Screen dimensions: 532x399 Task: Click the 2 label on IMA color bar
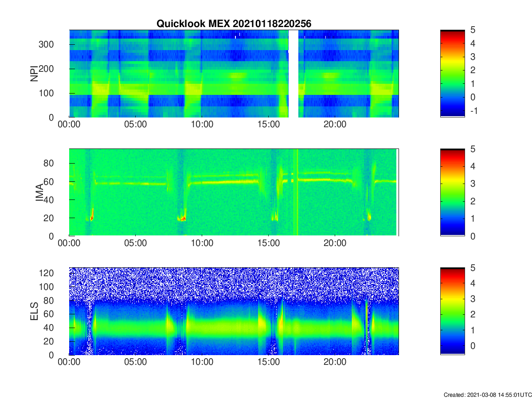coord(473,201)
